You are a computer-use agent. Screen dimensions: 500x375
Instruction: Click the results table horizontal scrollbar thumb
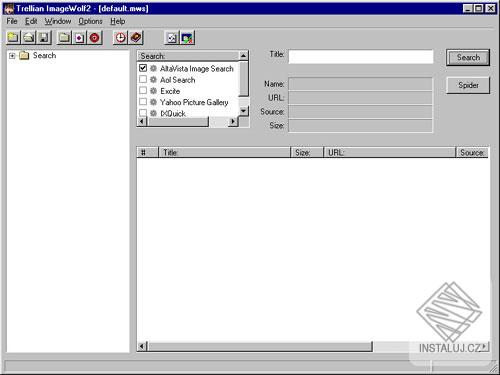point(260,347)
